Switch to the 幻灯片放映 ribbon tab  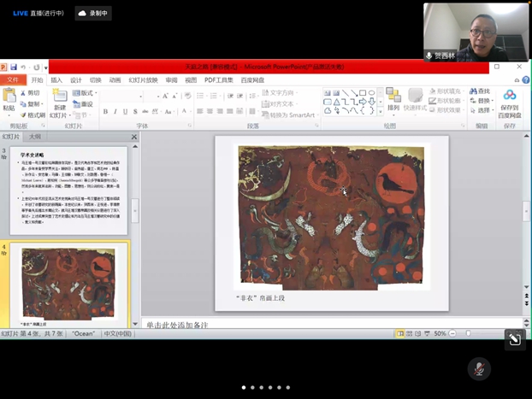pos(143,80)
